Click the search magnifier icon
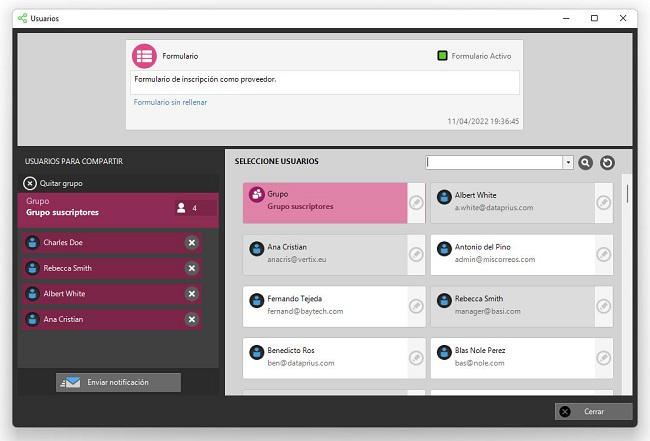 586,163
